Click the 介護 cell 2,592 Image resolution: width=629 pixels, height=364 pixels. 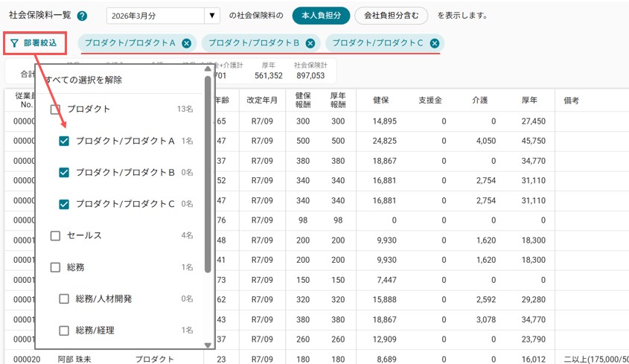[486, 299]
